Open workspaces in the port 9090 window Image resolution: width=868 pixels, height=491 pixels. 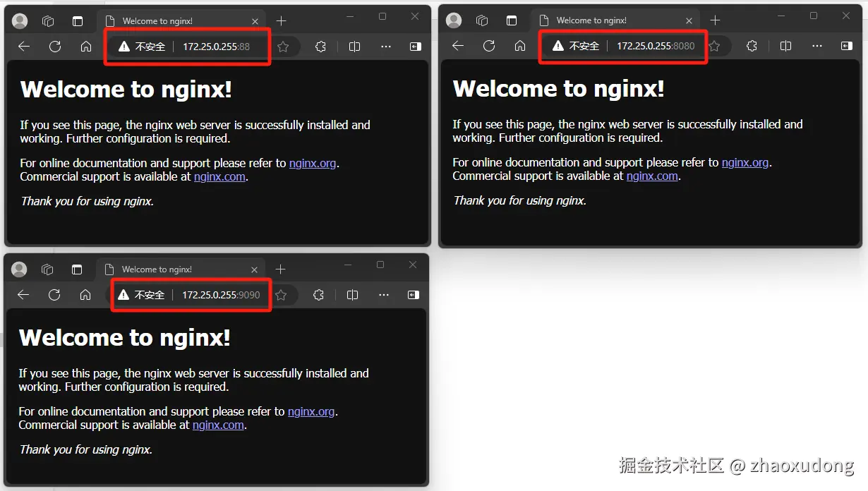pyautogui.click(x=48, y=269)
